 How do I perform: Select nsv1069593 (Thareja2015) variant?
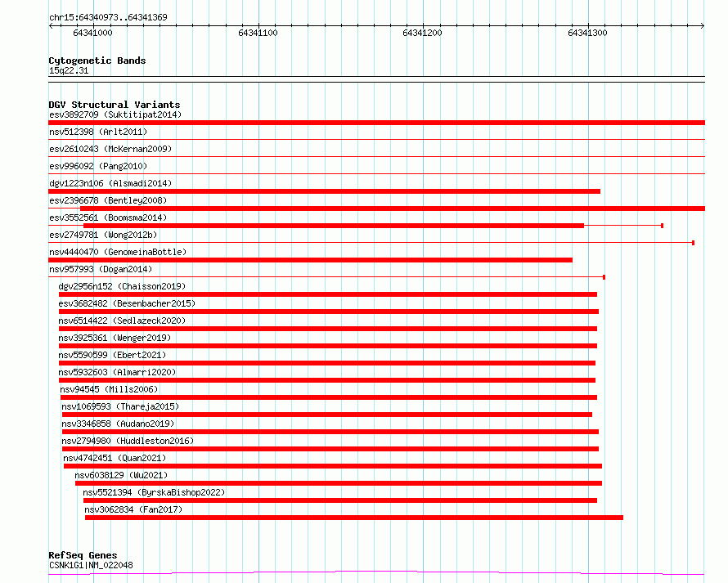(120, 406)
